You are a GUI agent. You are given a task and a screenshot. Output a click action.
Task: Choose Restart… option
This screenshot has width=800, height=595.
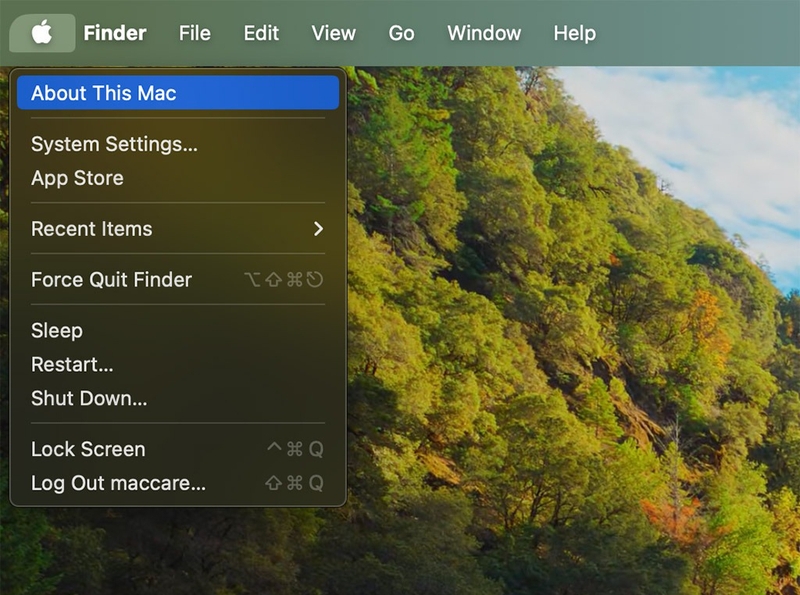point(178,364)
